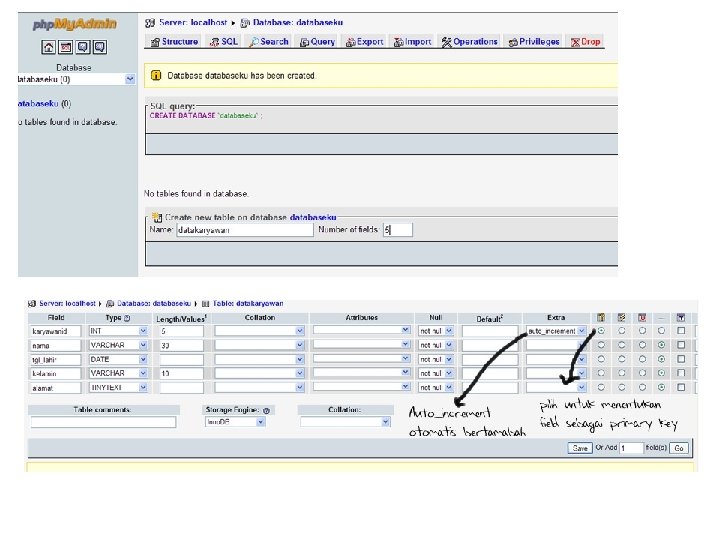Select Primary radio for tgl_lahir row
Viewport: 720px width, 540px height.
click(x=601, y=359)
